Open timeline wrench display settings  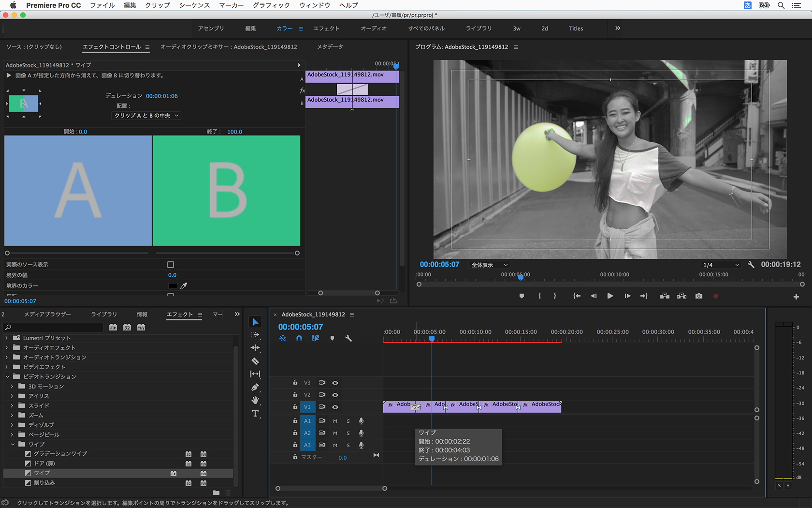pos(348,338)
